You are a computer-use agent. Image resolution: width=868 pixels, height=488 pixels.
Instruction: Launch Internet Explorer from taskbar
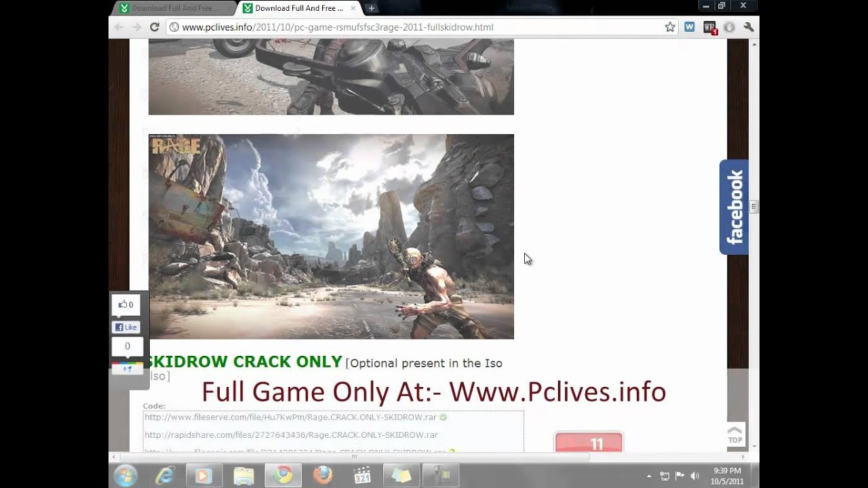pos(165,476)
